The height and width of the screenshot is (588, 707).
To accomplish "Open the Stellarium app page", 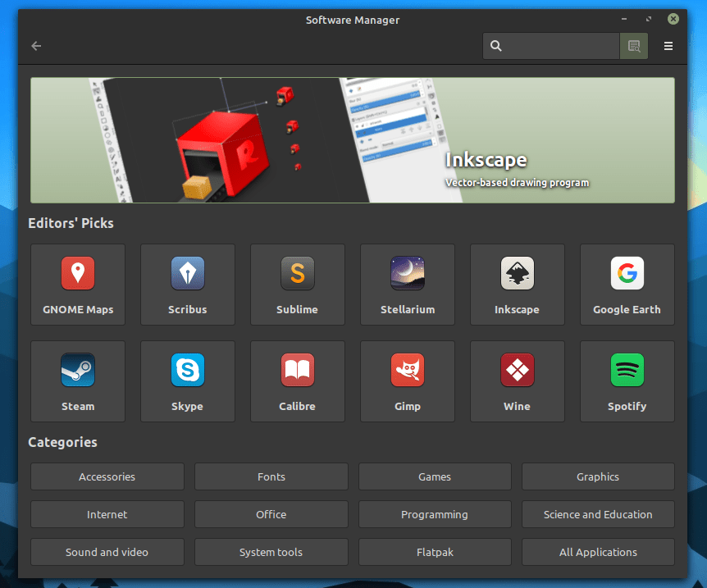I will 408,285.
